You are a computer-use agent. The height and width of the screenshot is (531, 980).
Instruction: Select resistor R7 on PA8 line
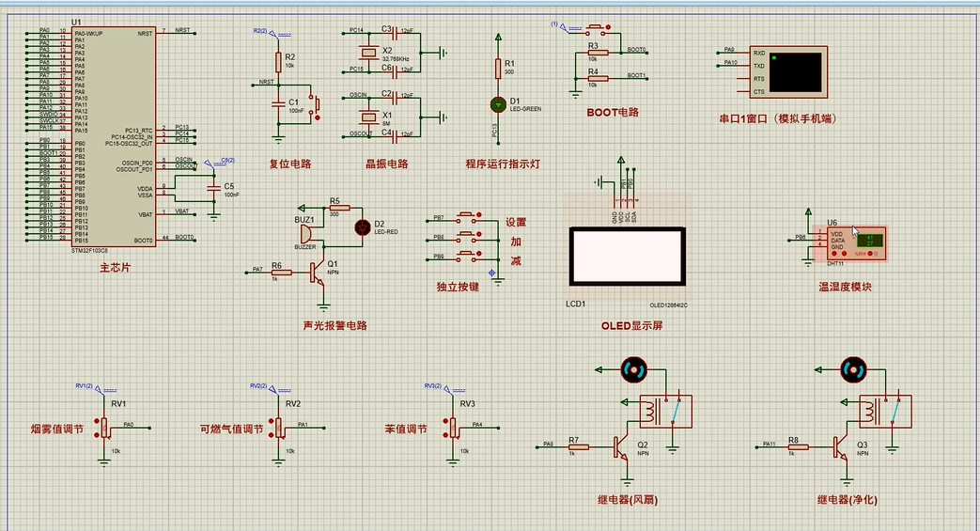578,447
